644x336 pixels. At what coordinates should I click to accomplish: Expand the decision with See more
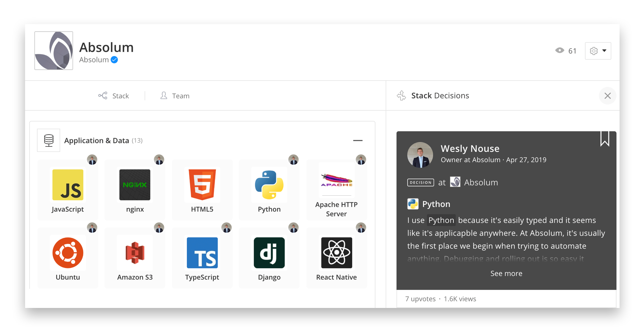[x=506, y=273]
